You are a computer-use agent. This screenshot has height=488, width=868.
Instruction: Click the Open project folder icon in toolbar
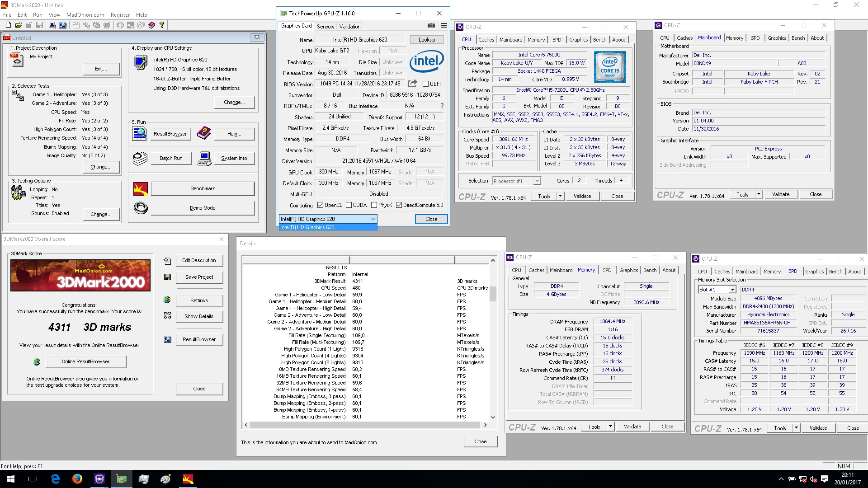[19, 25]
